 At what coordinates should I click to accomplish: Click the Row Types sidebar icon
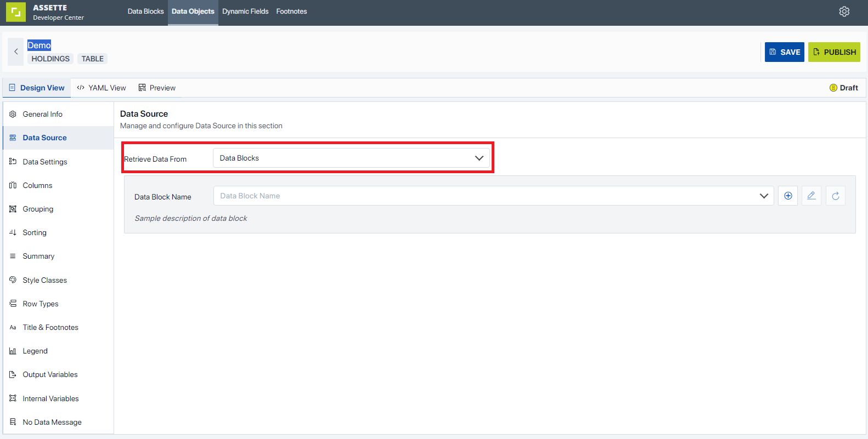tap(13, 304)
